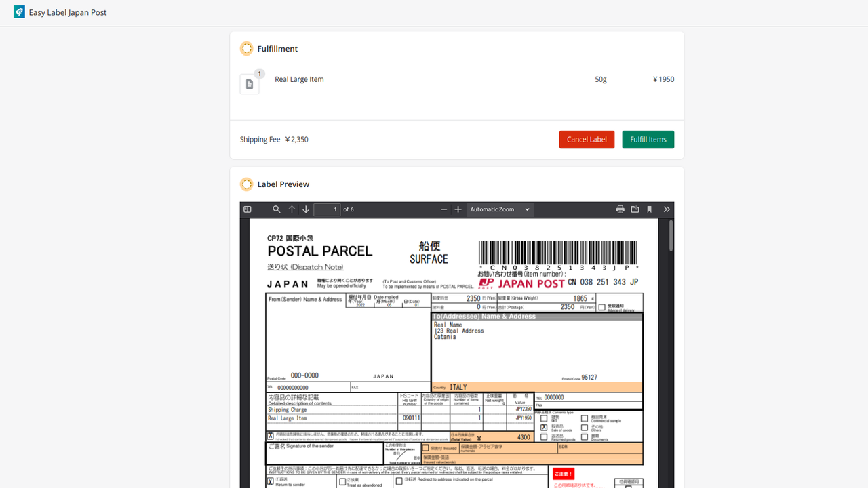Click the Real Large Item document thumbnail
This screenshot has width=868, height=488.
pyautogui.click(x=250, y=83)
